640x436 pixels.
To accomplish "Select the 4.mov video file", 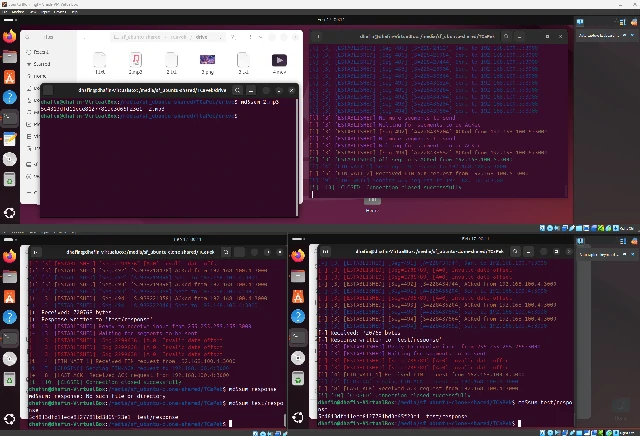I will [279, 63].
